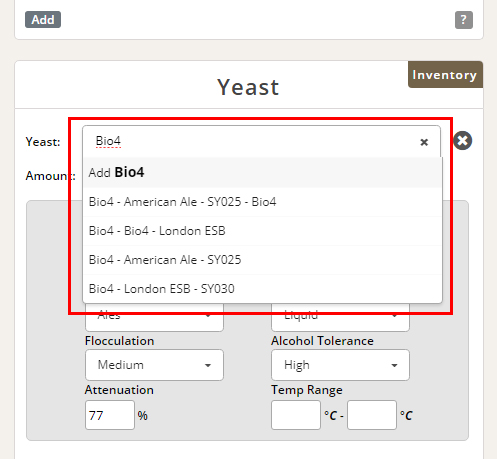Click the Add button
The width and height of the screenshot is (497, 459).
[x=43, y=20]
